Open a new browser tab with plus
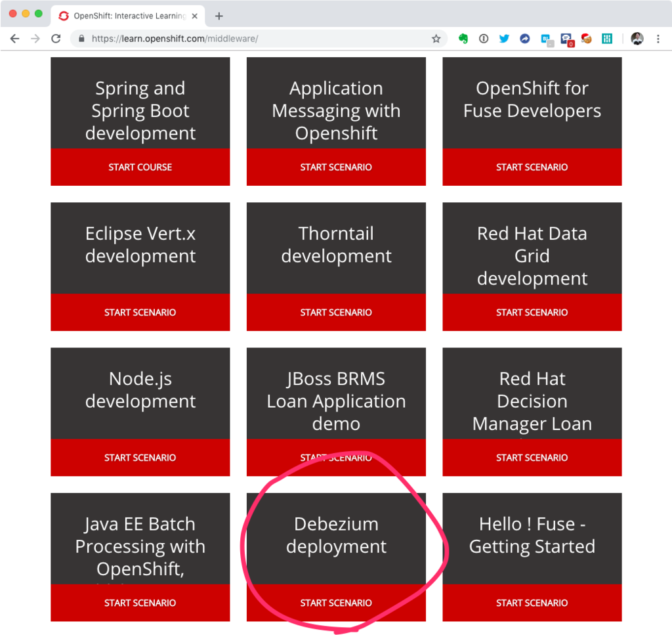The width and height of the screenshot is (672, 635). coord(219,16)
